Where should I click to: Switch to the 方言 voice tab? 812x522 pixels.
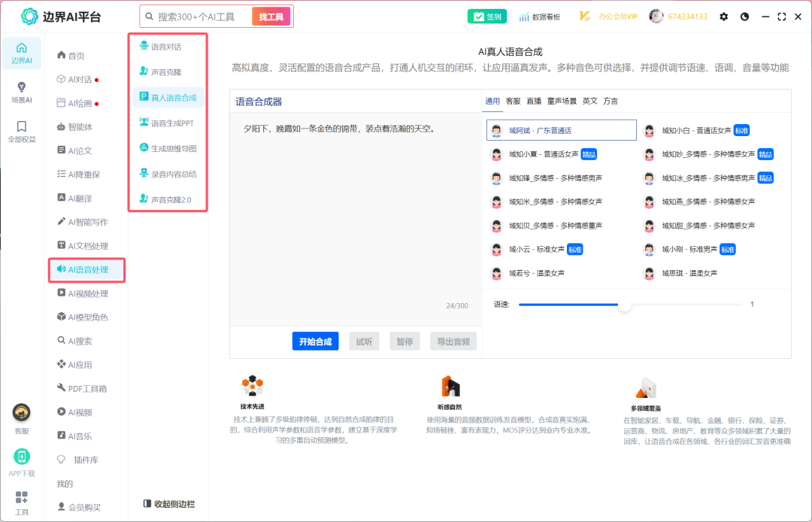(x=611, y=101)
